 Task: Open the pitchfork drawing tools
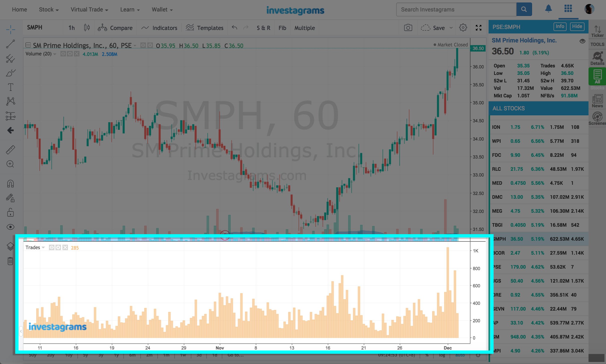(x=10, y=58)
